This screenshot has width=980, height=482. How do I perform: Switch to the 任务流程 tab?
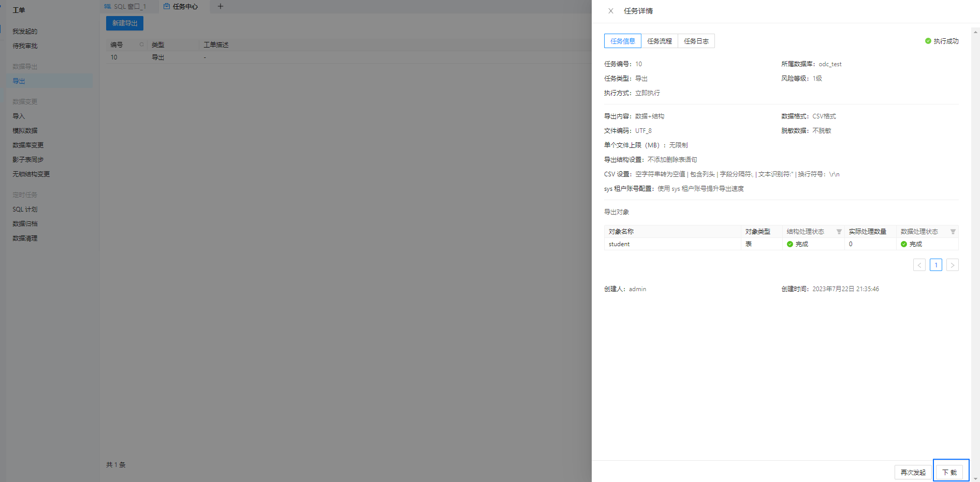(x=660, y=41)
